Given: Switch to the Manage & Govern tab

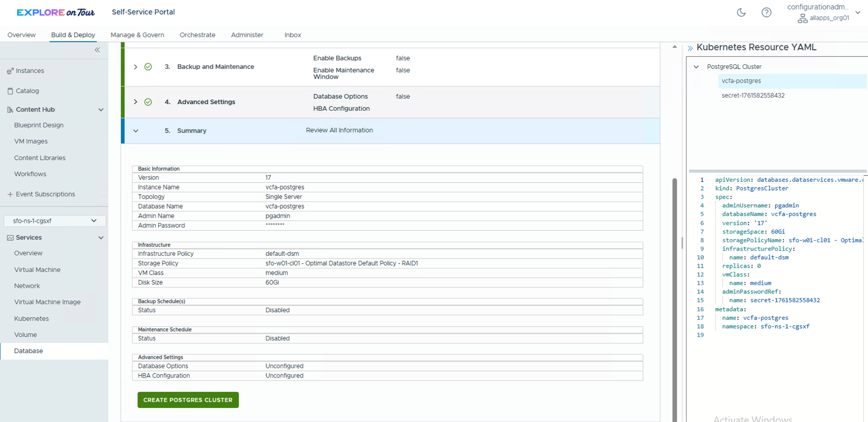Looking at the screenshot, I should coord(137,35).
